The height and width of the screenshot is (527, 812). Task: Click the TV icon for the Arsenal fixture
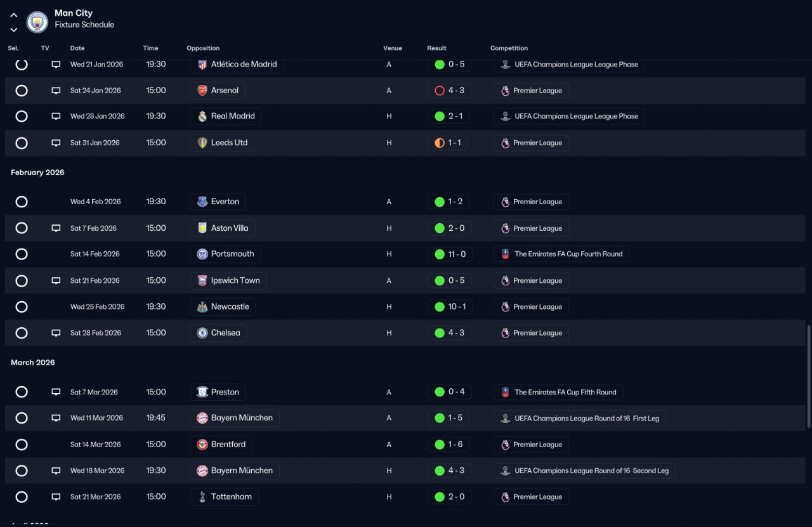tap(56, 91)
